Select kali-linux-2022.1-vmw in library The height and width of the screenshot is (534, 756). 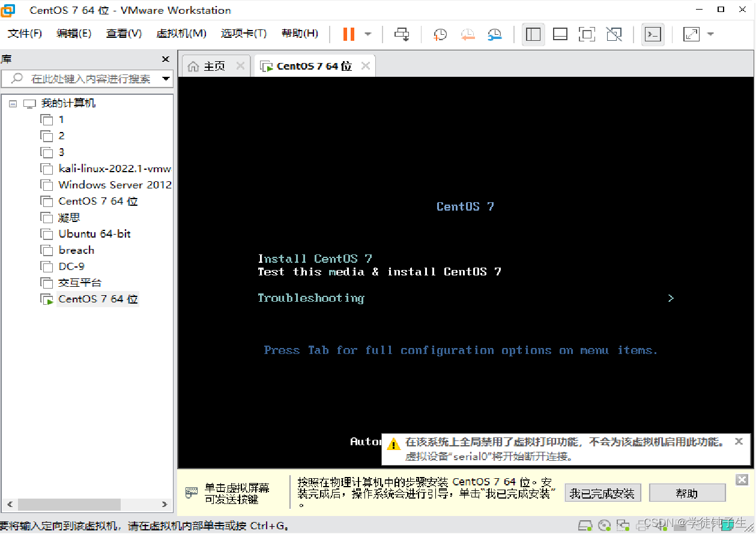point(115,169)
